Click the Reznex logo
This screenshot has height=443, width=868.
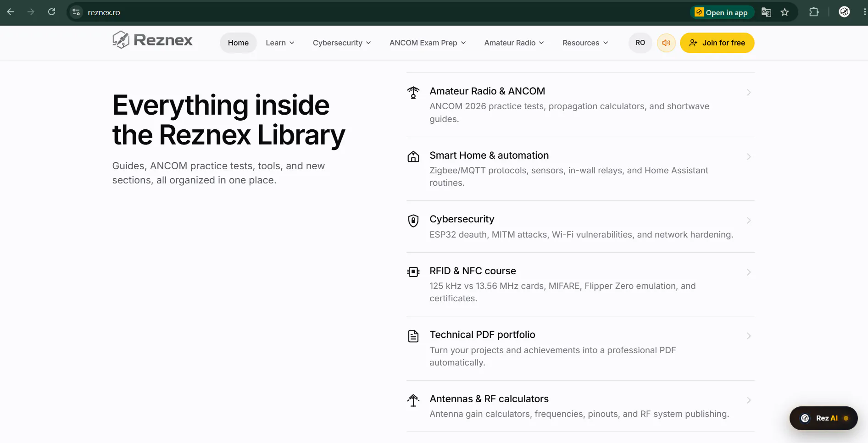click(152, 40)
